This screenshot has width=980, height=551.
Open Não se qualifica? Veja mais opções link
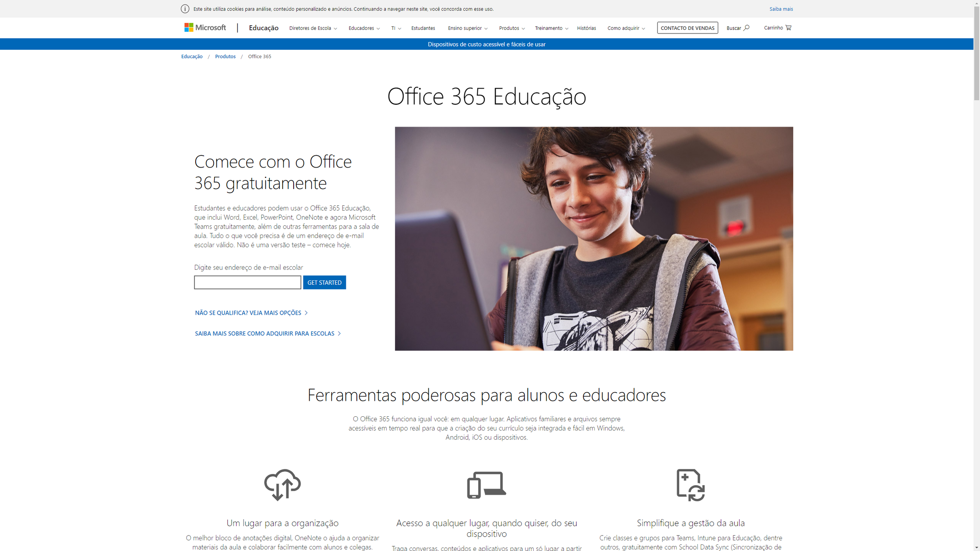click(x=251, y=313)
